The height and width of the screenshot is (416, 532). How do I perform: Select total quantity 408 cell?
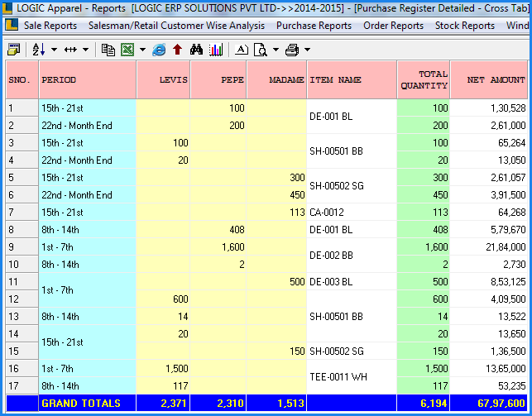point(424,230)
